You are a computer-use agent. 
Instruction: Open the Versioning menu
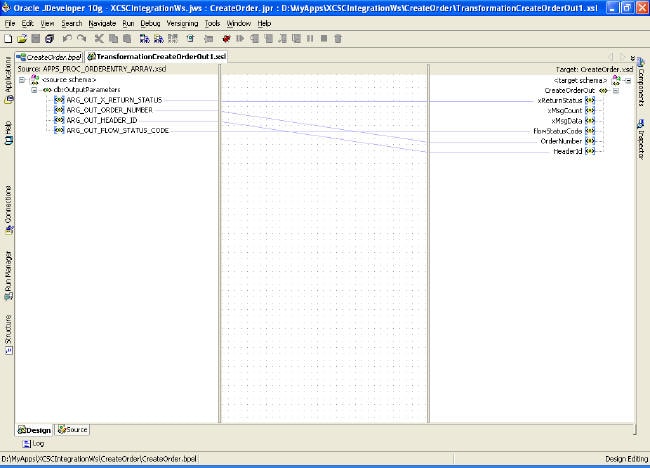pyautogui.click(x=182, y=22)
